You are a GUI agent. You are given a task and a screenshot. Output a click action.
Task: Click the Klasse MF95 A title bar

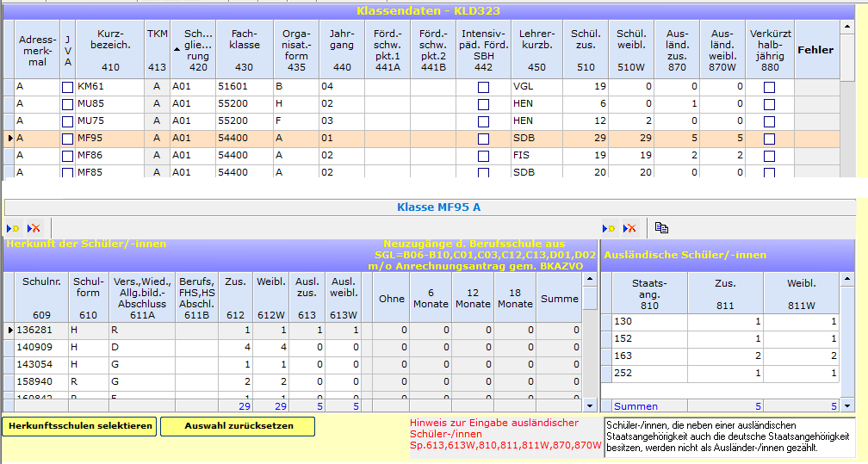(430, 207)
